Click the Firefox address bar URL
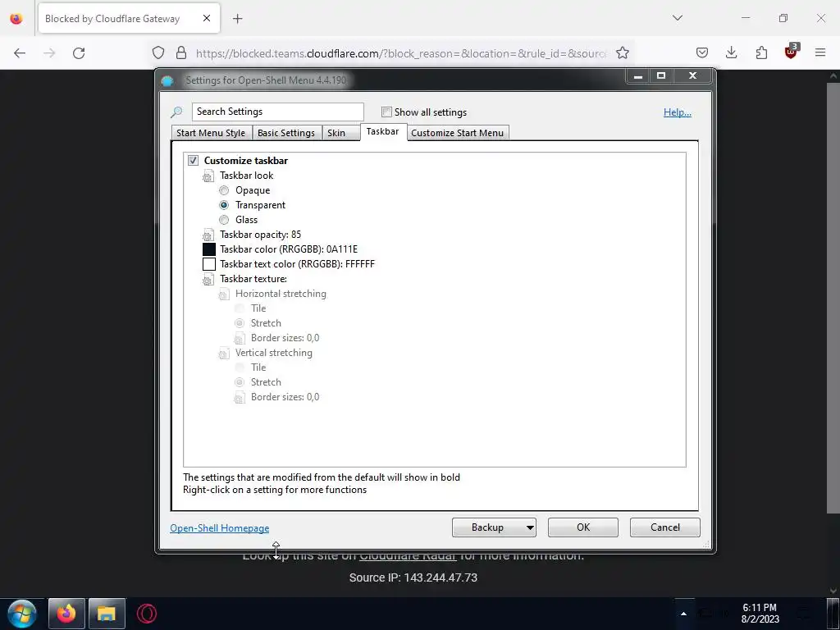The image size is (840, 630). pos(400,53)
